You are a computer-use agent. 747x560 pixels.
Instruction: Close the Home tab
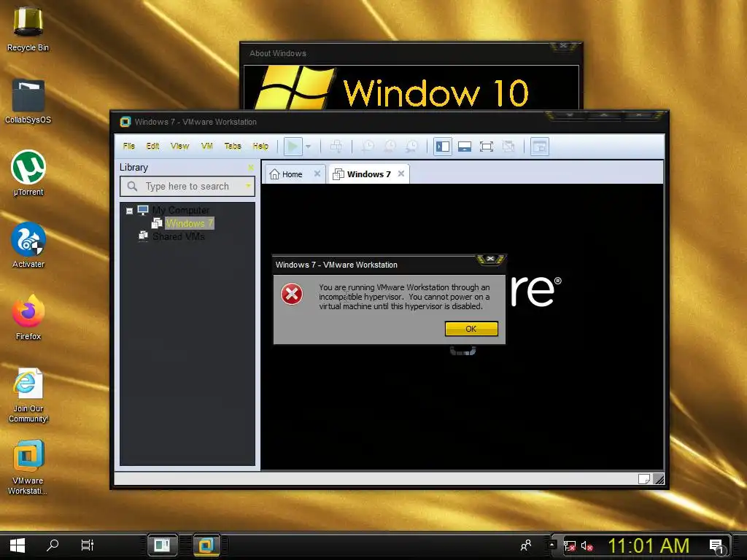(x=317, y=174)
